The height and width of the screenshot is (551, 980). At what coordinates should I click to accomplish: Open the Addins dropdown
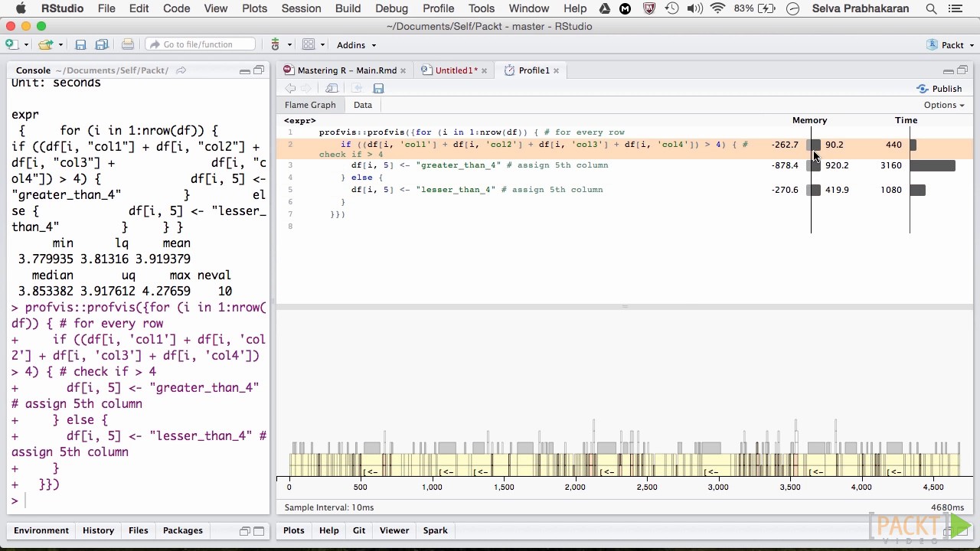coord(356,45)
